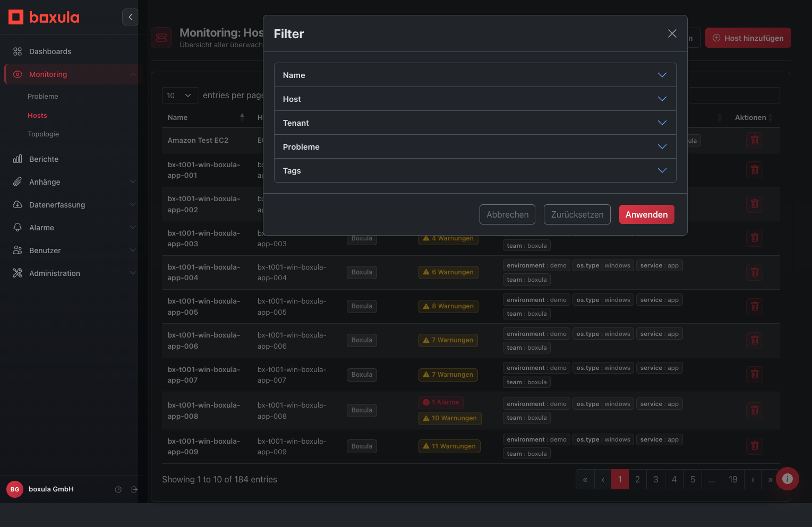Click the Datenerfassung cloud download icon

coord(18,205)
